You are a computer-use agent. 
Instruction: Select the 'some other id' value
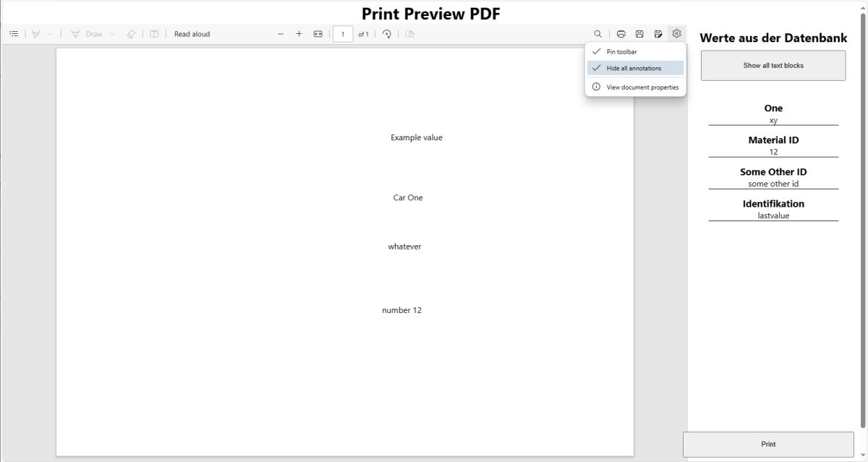point(773,184)
